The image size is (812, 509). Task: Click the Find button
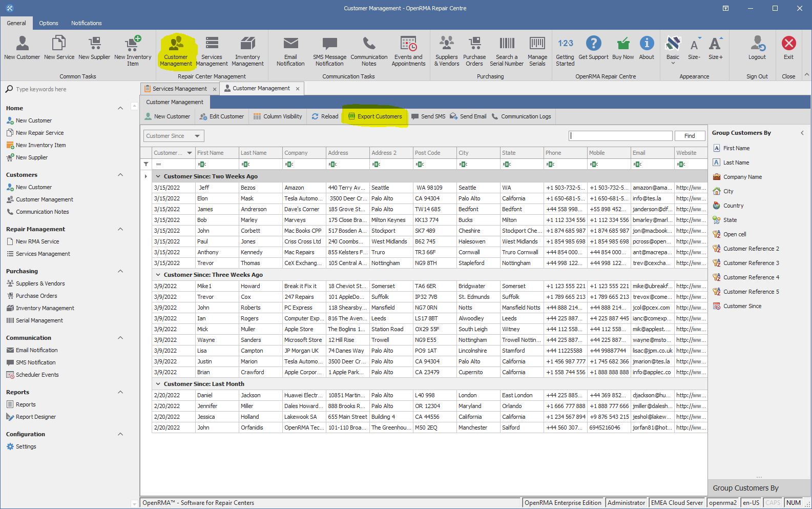pos(690,136)
